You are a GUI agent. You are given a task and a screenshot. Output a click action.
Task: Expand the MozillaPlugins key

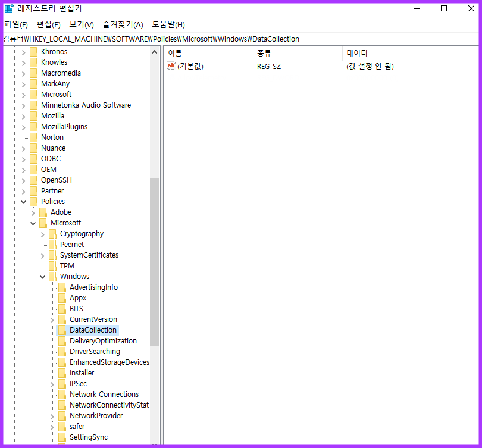coord(23,127)
